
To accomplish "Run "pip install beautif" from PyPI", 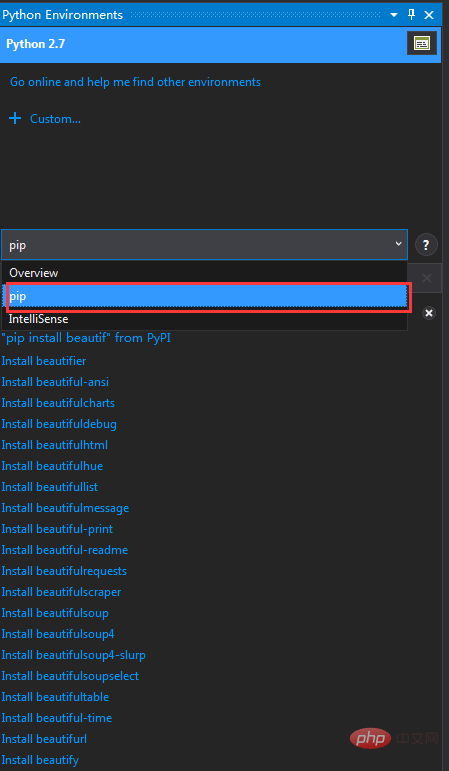I will coord(86,338).
